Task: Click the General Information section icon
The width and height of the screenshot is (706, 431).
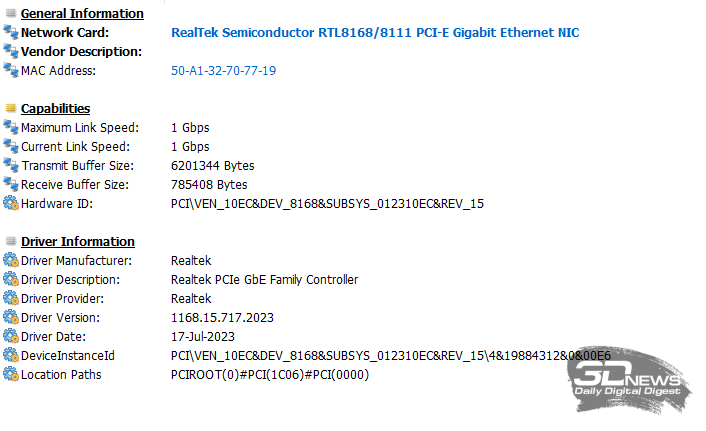Action: pyautogui.click(x=10, y=14)
